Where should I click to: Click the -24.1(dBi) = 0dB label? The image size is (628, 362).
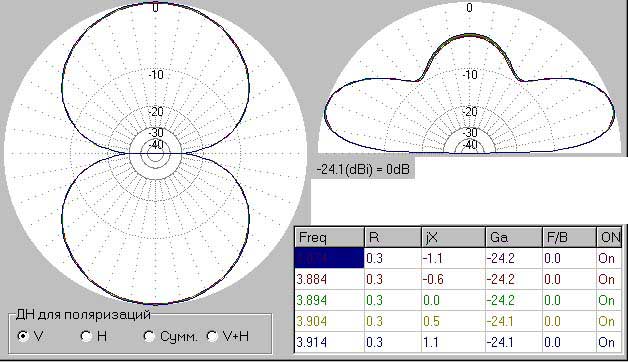[x=363, y=169]
